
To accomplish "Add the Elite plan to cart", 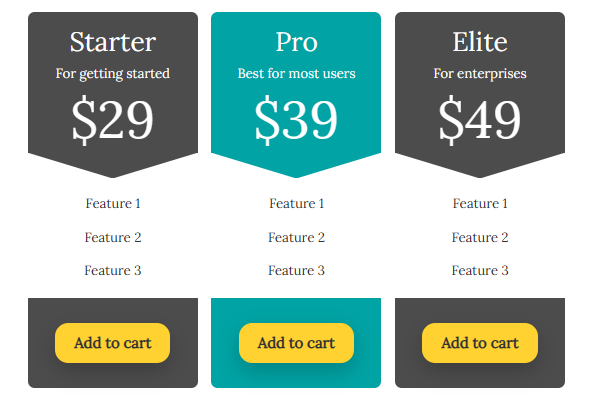I will tap(480, 343).
